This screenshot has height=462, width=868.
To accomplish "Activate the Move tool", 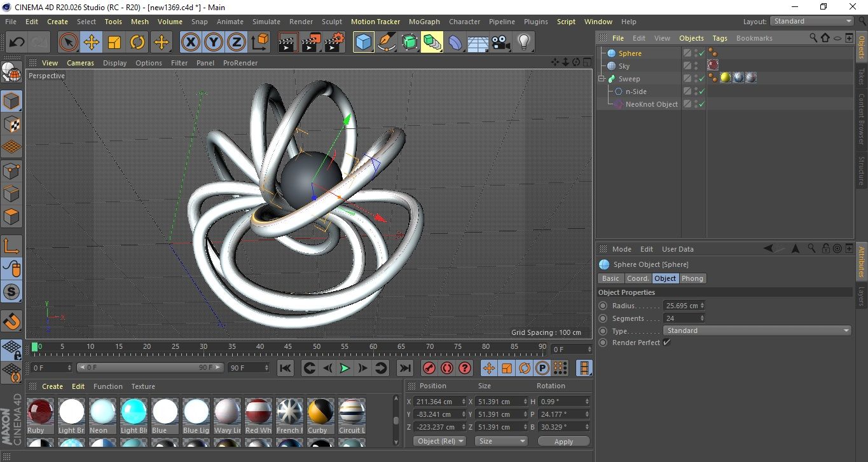I will pyautogui.click(x=92, y=43).
